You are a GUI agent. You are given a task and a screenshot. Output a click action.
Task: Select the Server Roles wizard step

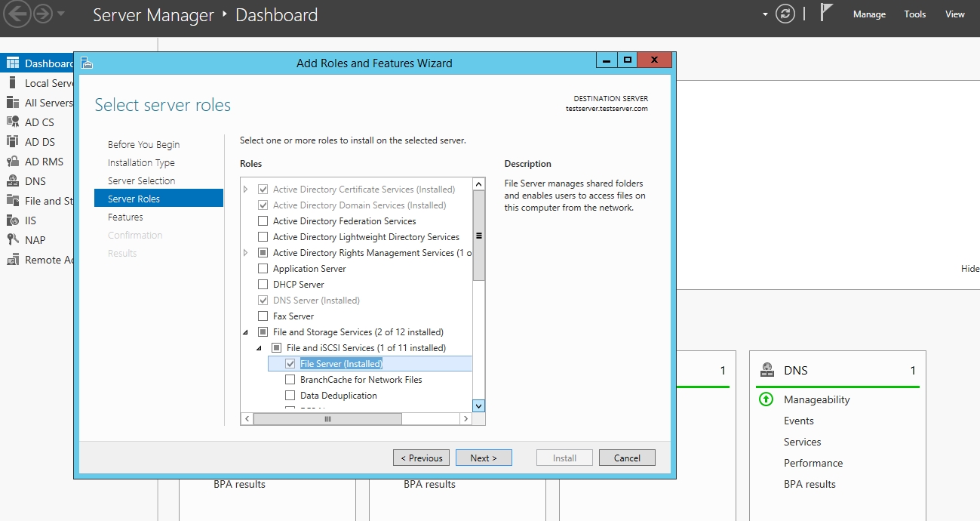tap(158, 198)
